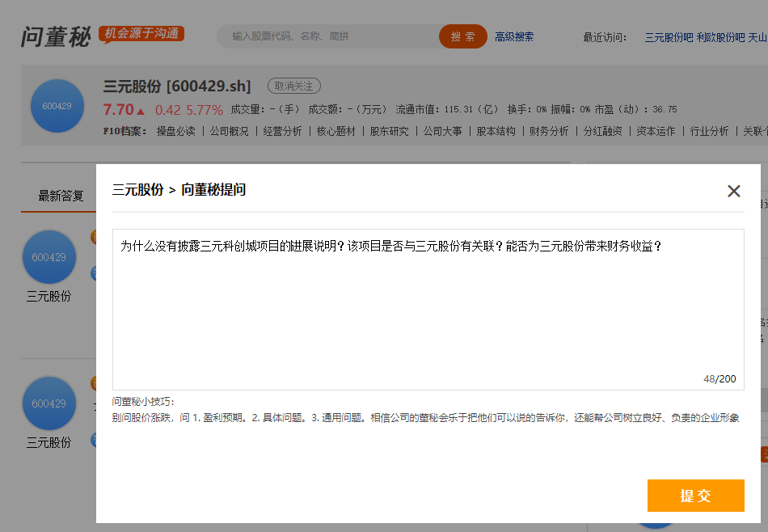Open 操盘必读 F10 section
The image size is (768, 532).
pyautogui.click(x=175, y=131)
